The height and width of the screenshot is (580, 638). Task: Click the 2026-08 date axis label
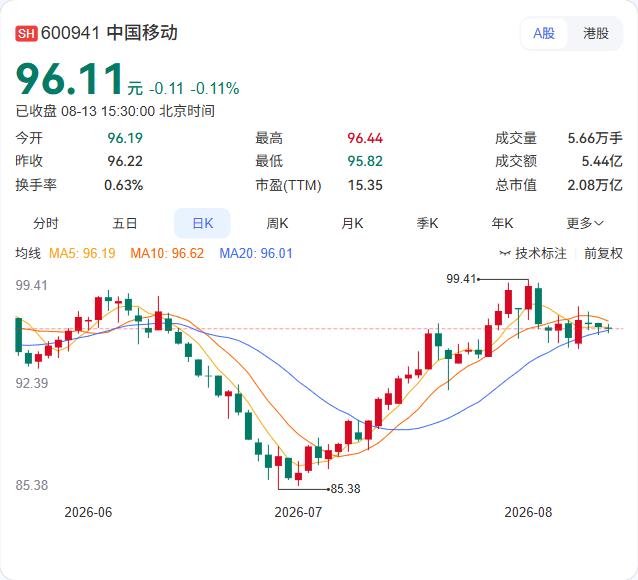(x=528, y=512)
